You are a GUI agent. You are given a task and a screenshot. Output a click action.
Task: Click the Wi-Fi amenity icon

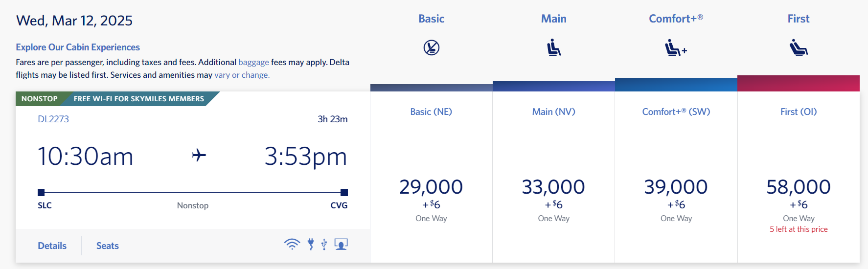(x=292, y=244)
